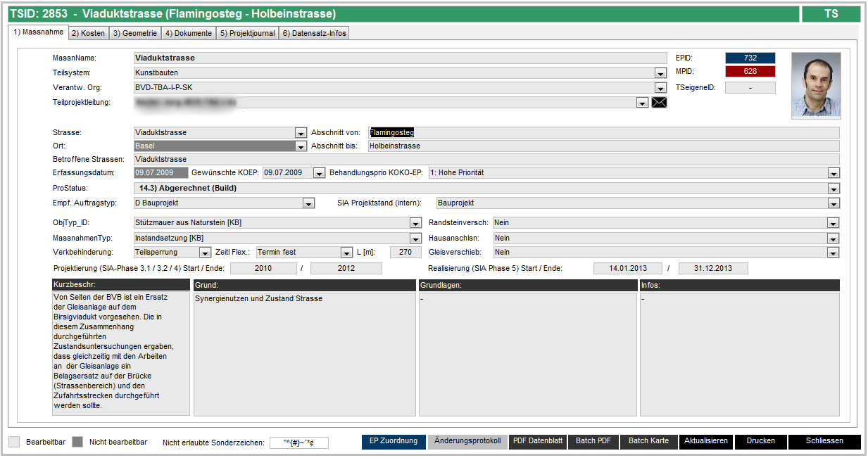The width and height of the screenshot is (868, 458).
Task: Open the ProStatus dropdown arrow
Action: [x=834, y=189]
